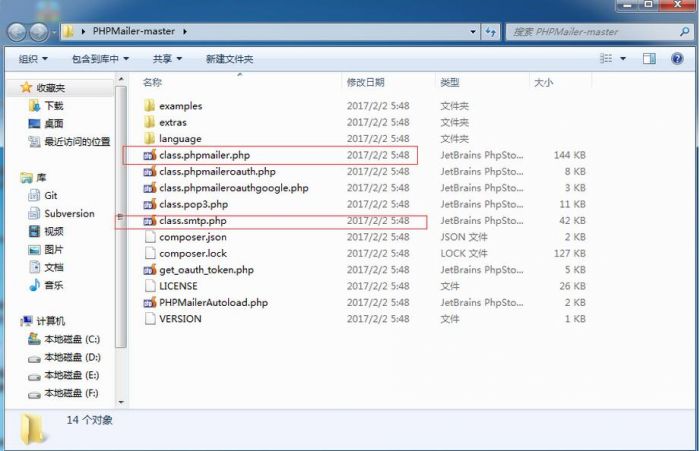Screen dimensions: 700x451
Task: Open the help question mark icon
Action: (677, 58)
